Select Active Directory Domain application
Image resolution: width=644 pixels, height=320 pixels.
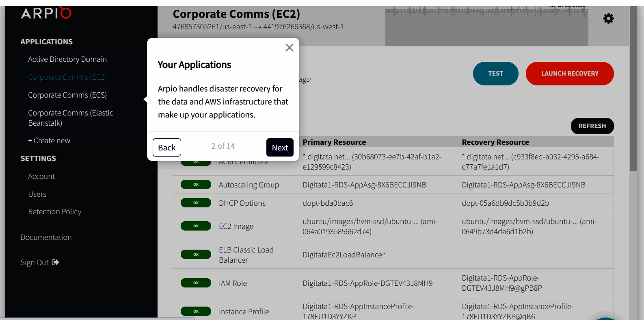67,59
